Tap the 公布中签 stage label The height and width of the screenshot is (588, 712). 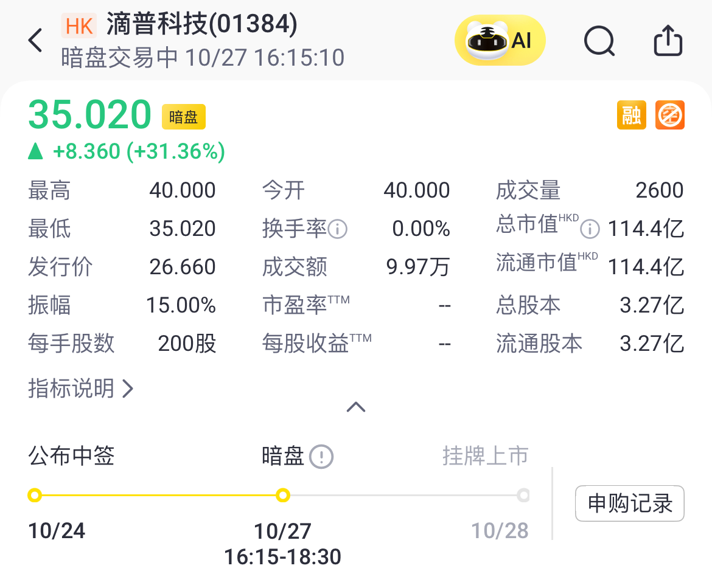point(71,455)
